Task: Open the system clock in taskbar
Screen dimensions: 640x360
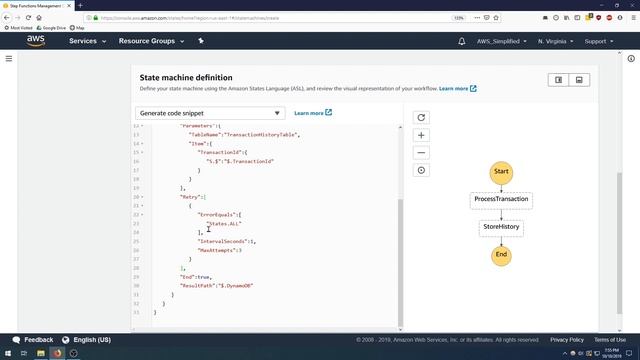Action: [611, 353]
